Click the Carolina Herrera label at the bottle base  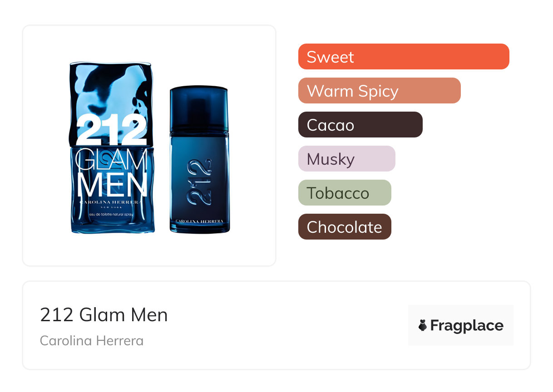(199, 221)
